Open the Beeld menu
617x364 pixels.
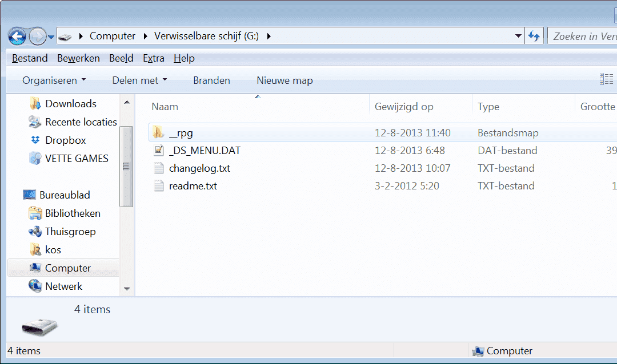click(121, 58)
